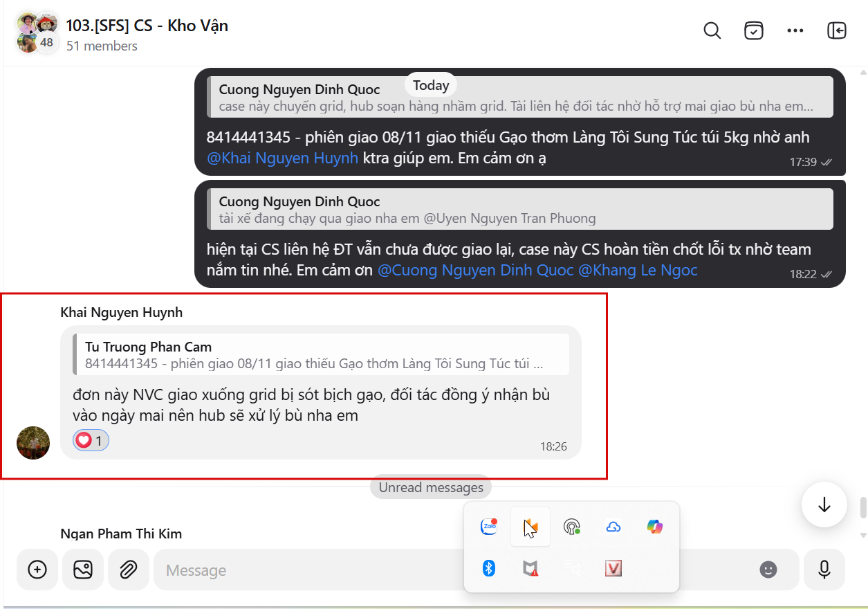This screenshot has width=868, height=609.
Task: Click the chat scrollbar thumb
Action: point(862,507)
